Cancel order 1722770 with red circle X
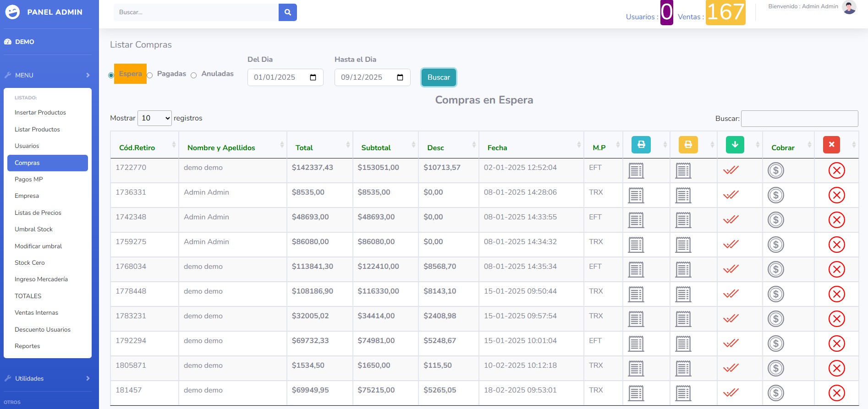Viewport: 868px width, 409px height. pos(836,171)
